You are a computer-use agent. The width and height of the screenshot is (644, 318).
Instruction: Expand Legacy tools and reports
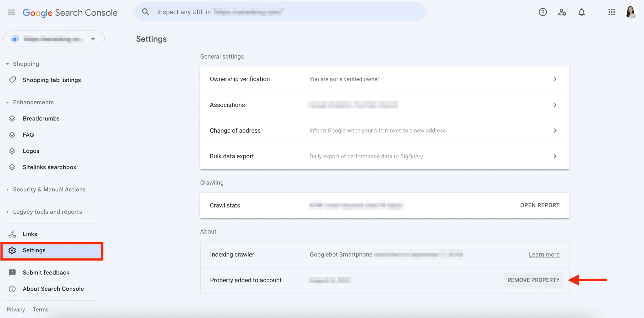[x=8, y=212]
